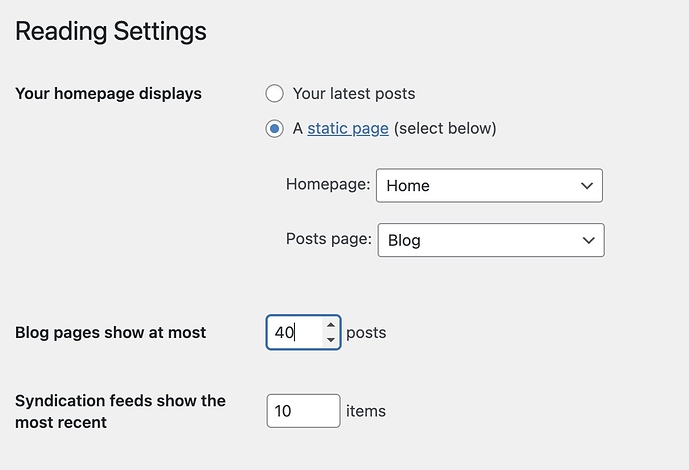Focus the blog pages number field showing 40
The image size is (689, 470).
[294, 333]
